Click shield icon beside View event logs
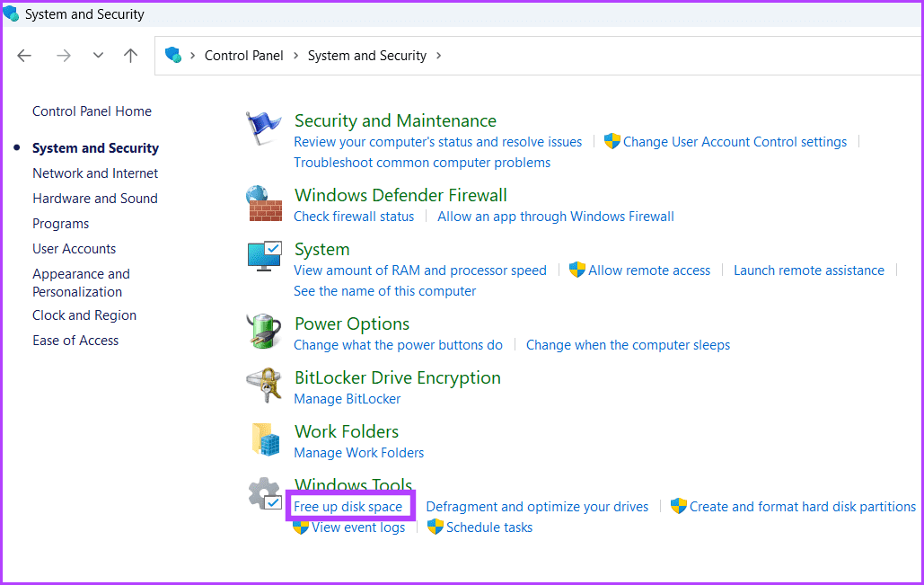 click(301, 527)
